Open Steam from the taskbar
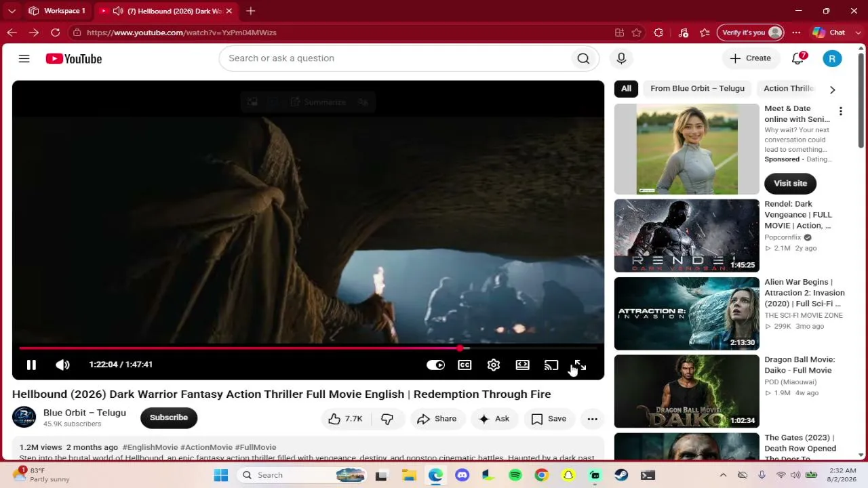 pos(621,475)
